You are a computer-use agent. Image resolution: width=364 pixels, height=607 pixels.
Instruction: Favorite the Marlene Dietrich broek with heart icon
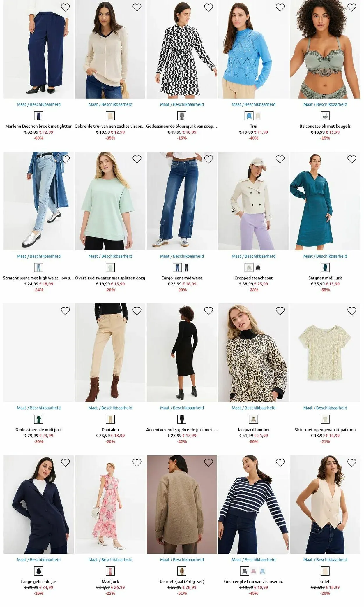point(65,8)
